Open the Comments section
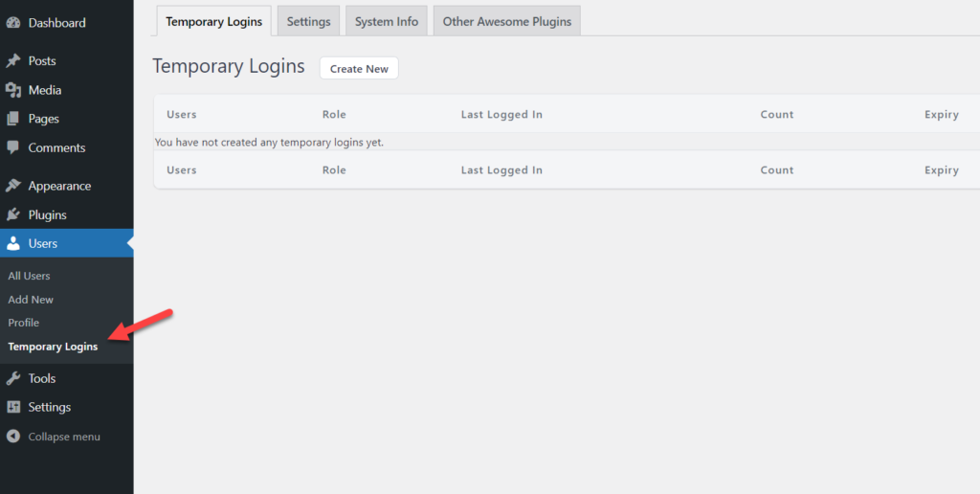The width and height of the screenshot is (980, 494). point(56,147)
